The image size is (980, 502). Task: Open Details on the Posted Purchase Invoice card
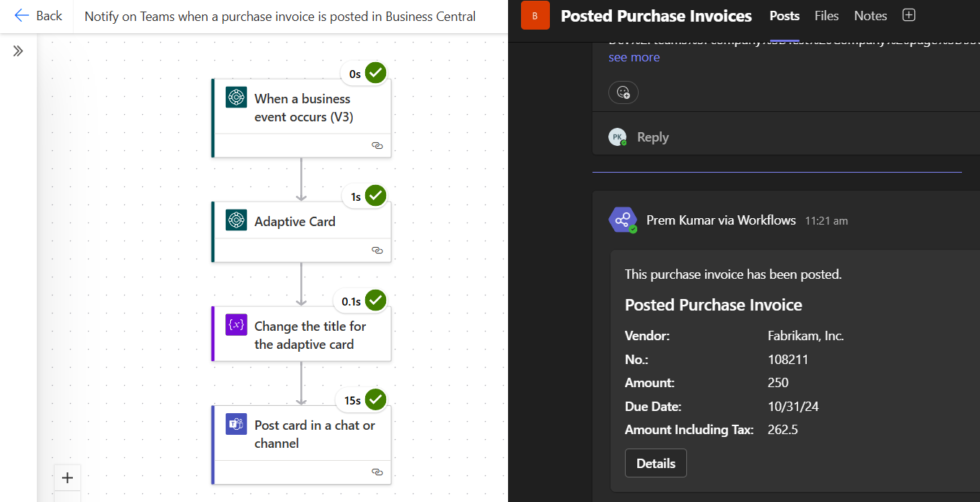click(x=656, y=464)
